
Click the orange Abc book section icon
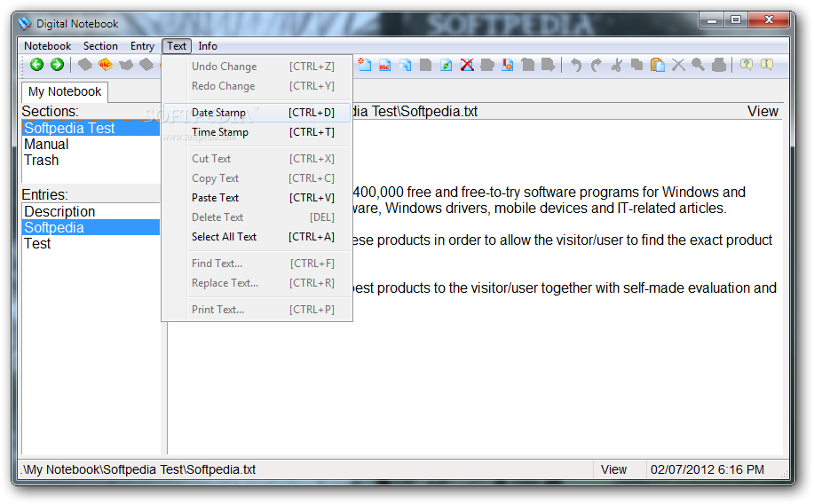(106, 65)
